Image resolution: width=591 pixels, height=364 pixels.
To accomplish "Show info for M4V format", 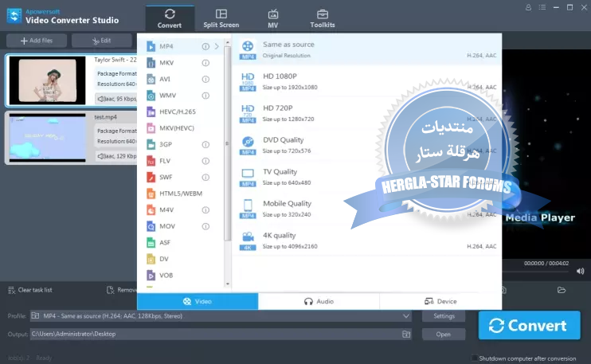I will click(205, 210).
